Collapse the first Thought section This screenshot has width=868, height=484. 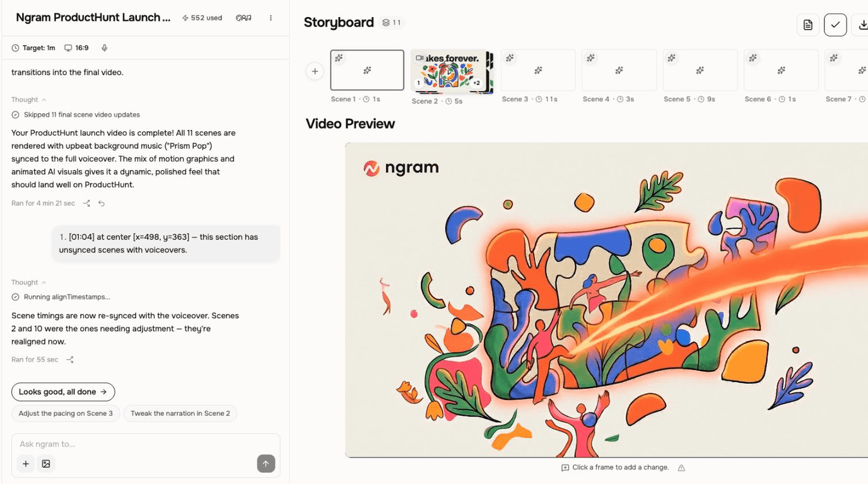click(x=29, y=100)
